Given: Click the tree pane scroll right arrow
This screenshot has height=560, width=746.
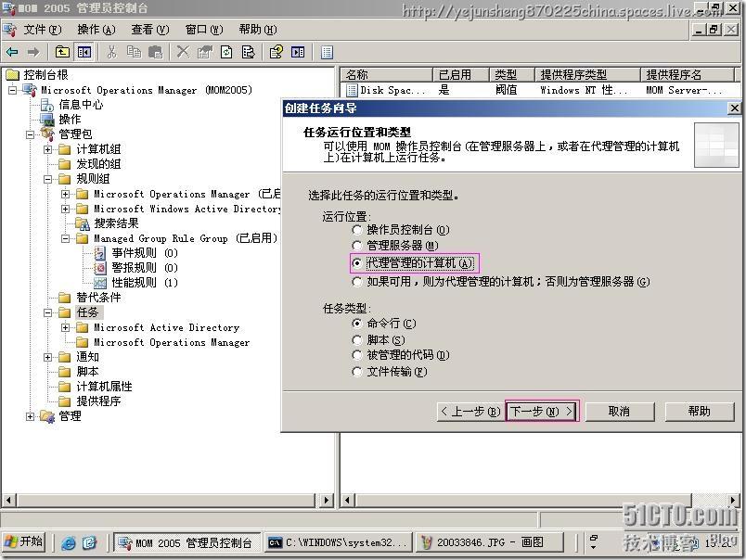Looking at the screenshot, I should click(x=327, y=500).
